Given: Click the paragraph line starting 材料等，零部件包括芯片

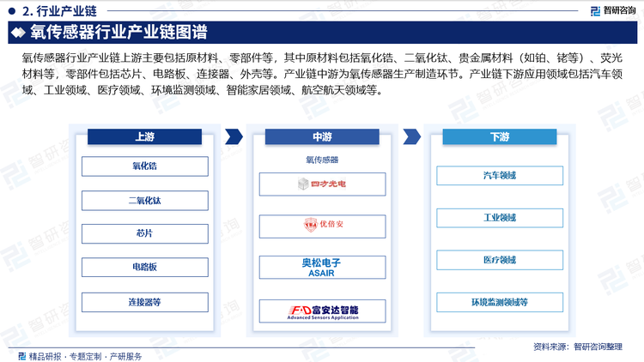Looking at the screenshot, I should tap(322, 74).
